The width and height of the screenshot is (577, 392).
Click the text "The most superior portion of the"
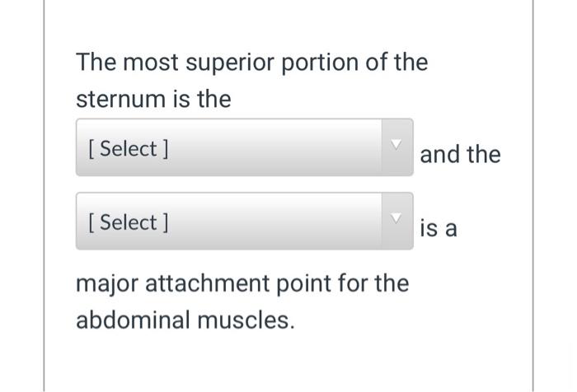[251, 62]
